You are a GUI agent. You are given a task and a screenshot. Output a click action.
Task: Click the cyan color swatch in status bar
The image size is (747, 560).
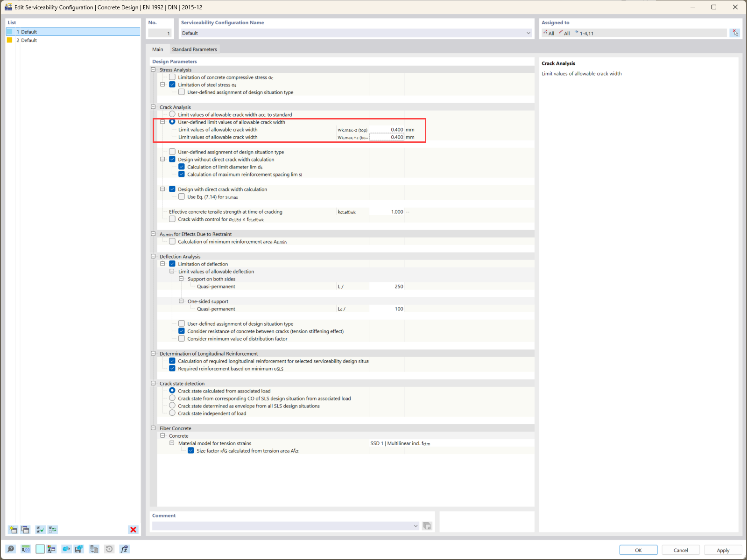40,549
